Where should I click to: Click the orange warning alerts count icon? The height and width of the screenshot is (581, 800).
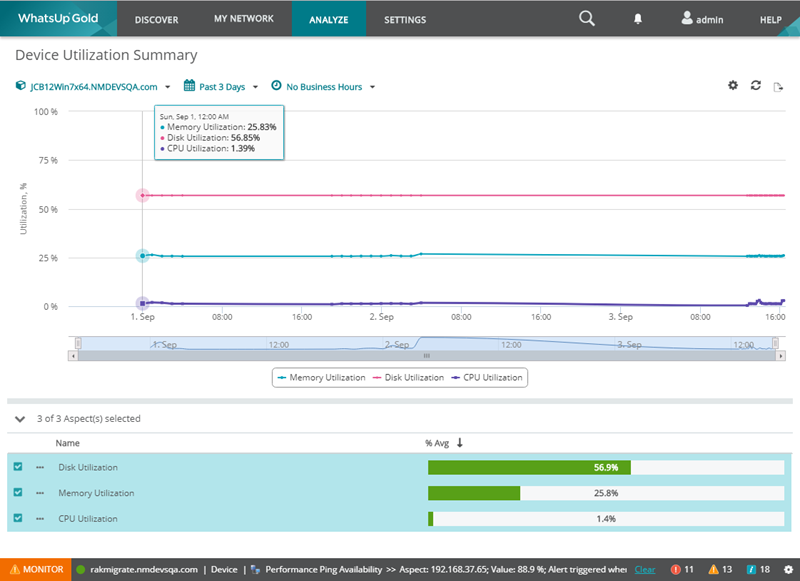[x=714, y=569]
